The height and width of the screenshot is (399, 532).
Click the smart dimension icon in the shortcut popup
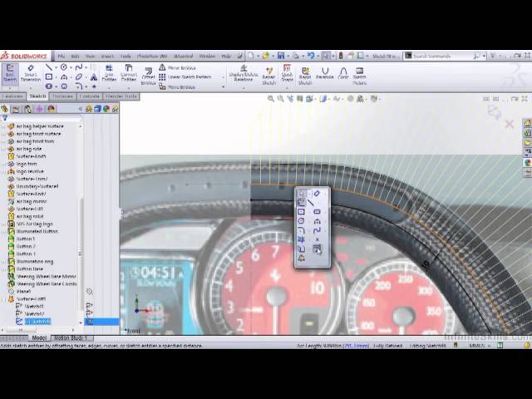317,194
